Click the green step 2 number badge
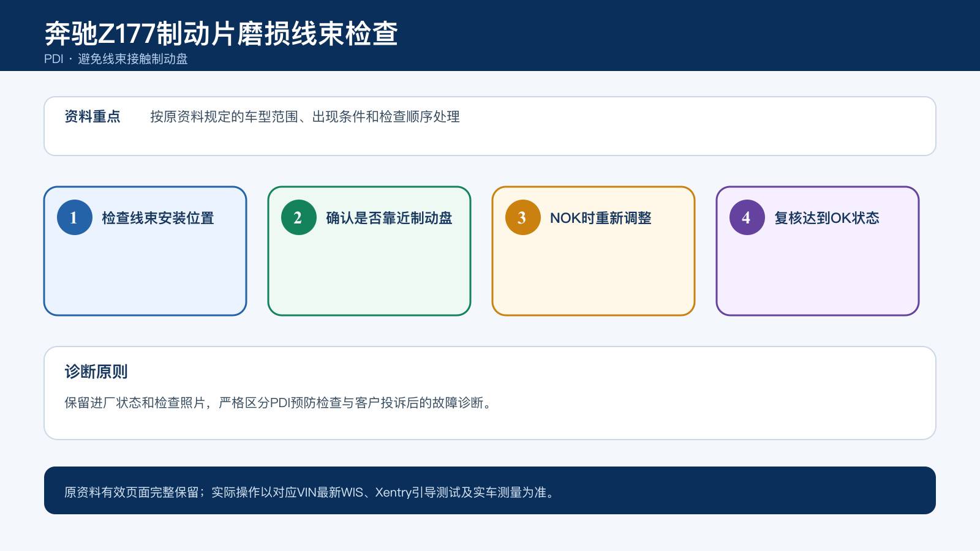The image size is (980, 551). pos(299,217)
